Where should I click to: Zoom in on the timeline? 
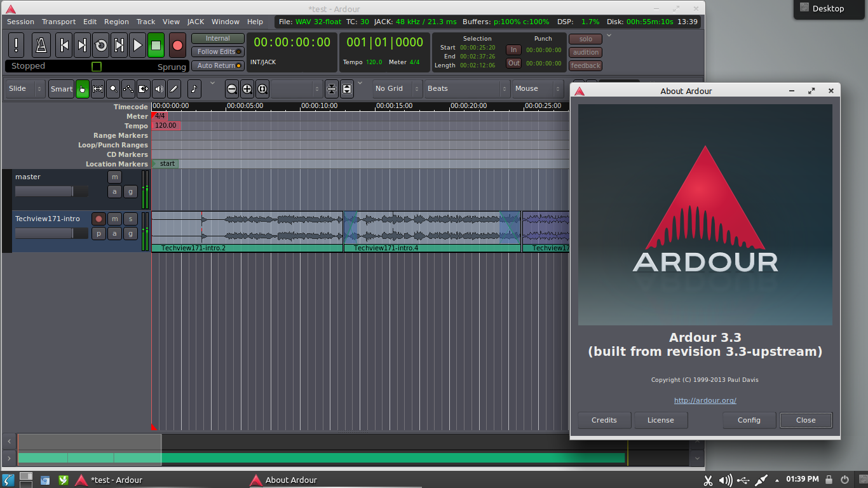[x=247, y=89]
